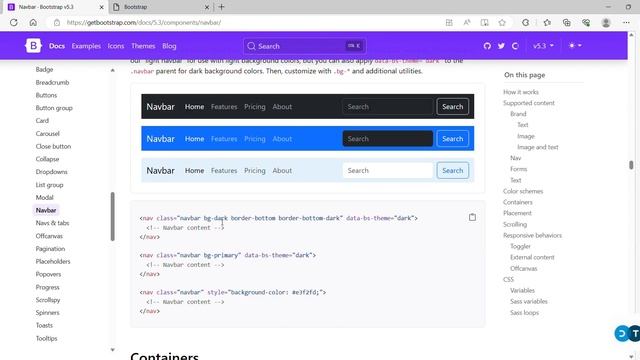Open the favorites list icon in toolbar

coord(547,23)
